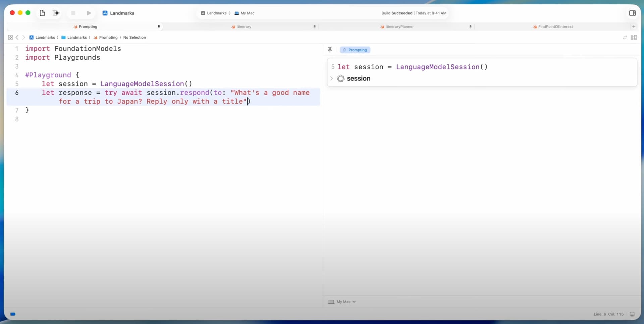Image resolution: width=644 pixels, height=324 pixels.
Task: Switch to the Itinerary tab
Action: (241, 26)
